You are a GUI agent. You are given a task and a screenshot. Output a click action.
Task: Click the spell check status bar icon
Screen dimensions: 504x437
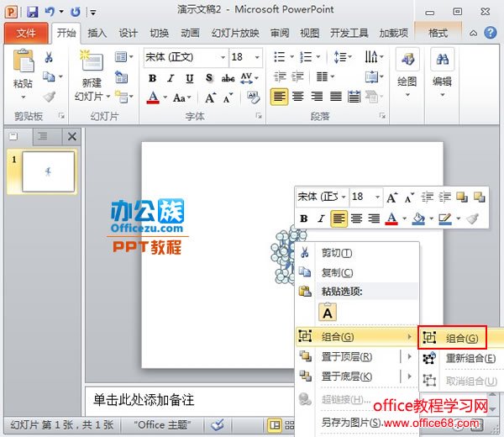click(x=218, y=425)
